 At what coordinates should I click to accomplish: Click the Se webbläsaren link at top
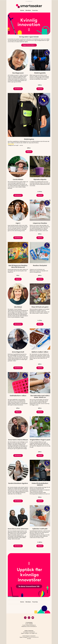tap(29, 1)
